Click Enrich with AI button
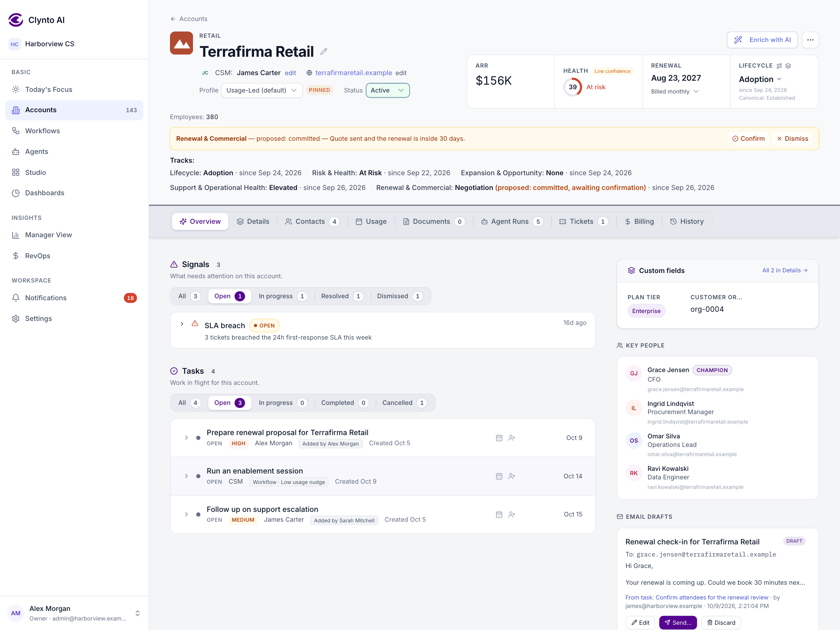The width and height of the screenshot is (840, 630). tap(762, 40)
